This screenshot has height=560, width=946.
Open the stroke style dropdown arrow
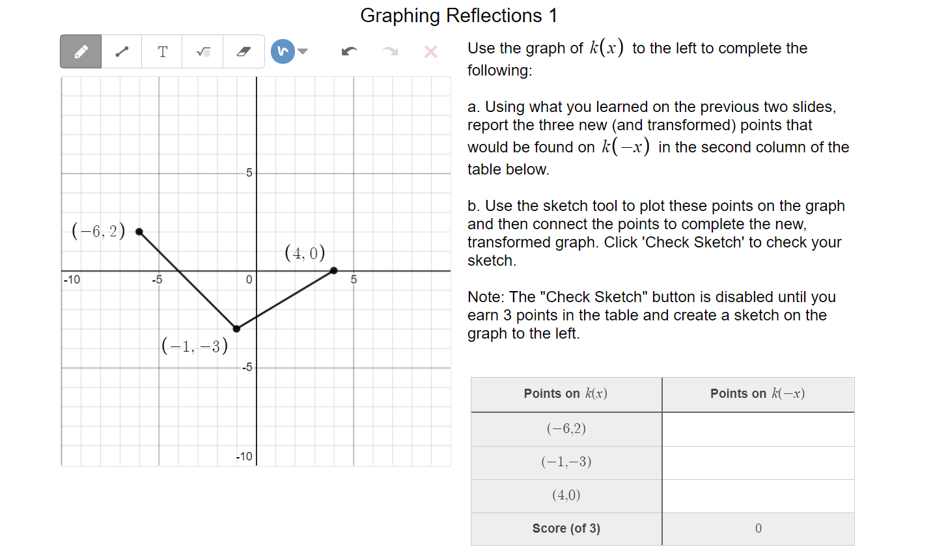pyautogui.click(x=301, y=51)
